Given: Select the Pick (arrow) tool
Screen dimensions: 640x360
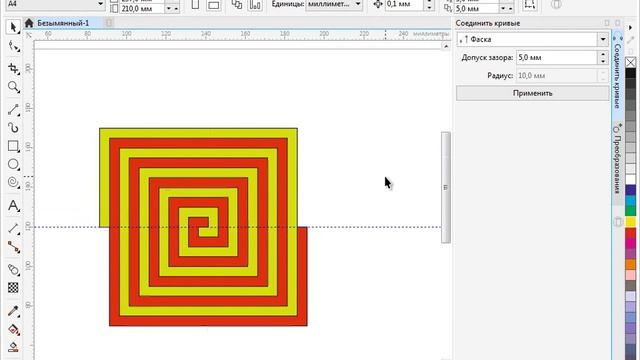Looking at the screenshot, I should (x=13, y=28).
